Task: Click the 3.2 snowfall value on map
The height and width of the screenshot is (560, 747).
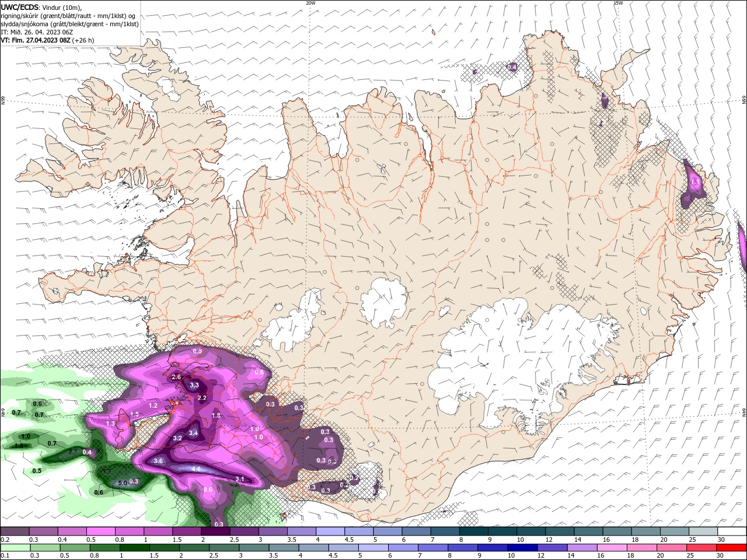Action: click(x=178, y=438)
